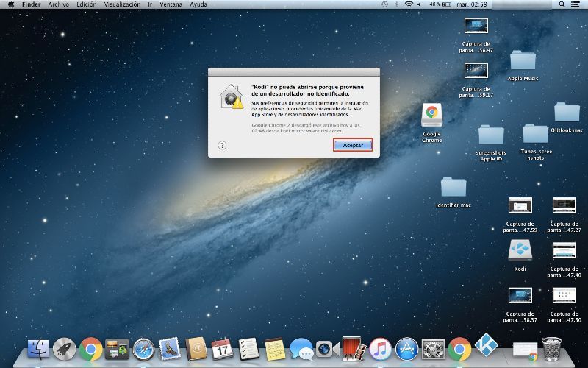
Task: Open the Finder menu in menu bar
Action: tap(31, 4)
